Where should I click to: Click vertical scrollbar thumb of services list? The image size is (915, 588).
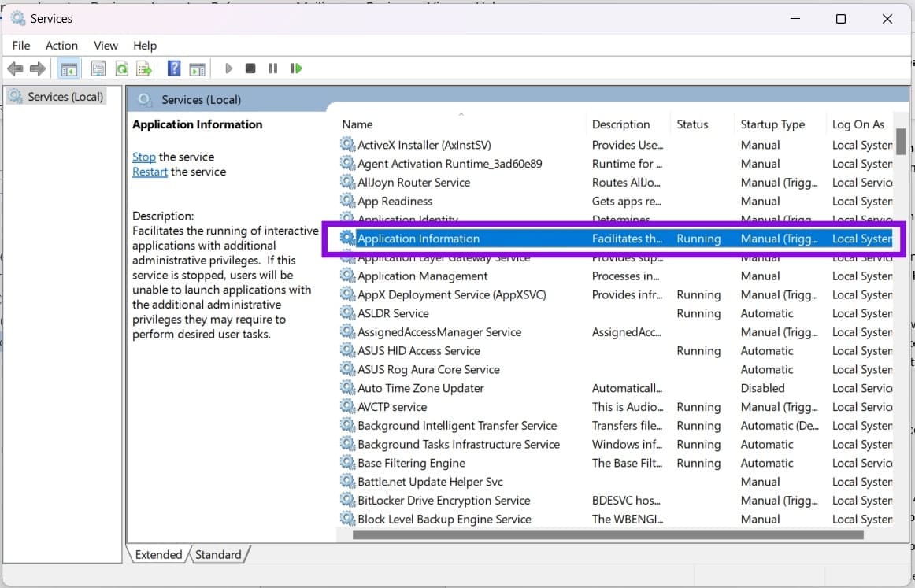(x=900, y=141)
